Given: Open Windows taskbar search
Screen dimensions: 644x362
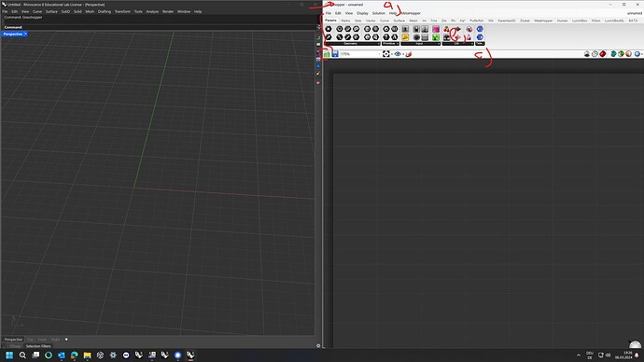Looking at the screenshot, I should [22, 355].
